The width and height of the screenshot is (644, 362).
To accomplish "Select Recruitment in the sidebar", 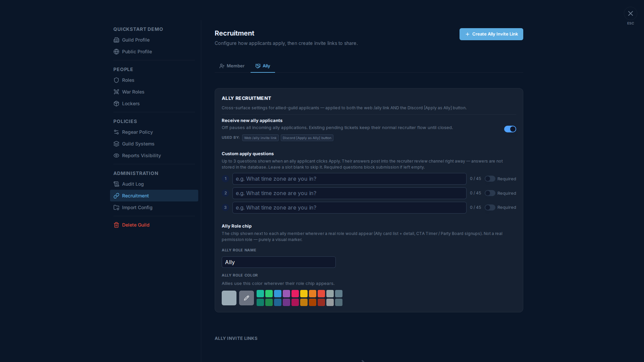I will click(x=154, y=196).
